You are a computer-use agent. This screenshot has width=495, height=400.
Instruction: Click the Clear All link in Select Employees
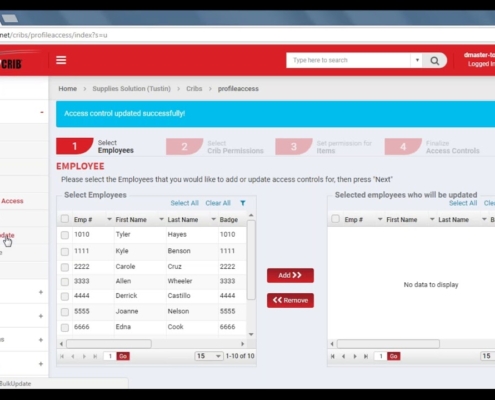click(218, 203)
